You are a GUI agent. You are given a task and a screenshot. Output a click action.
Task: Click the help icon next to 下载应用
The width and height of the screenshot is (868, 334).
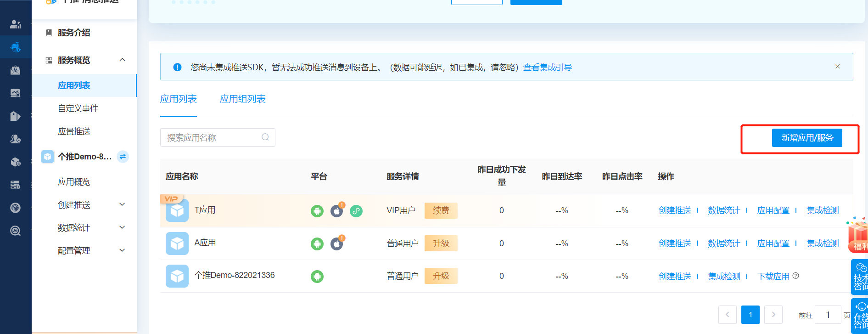coord(796,276)
